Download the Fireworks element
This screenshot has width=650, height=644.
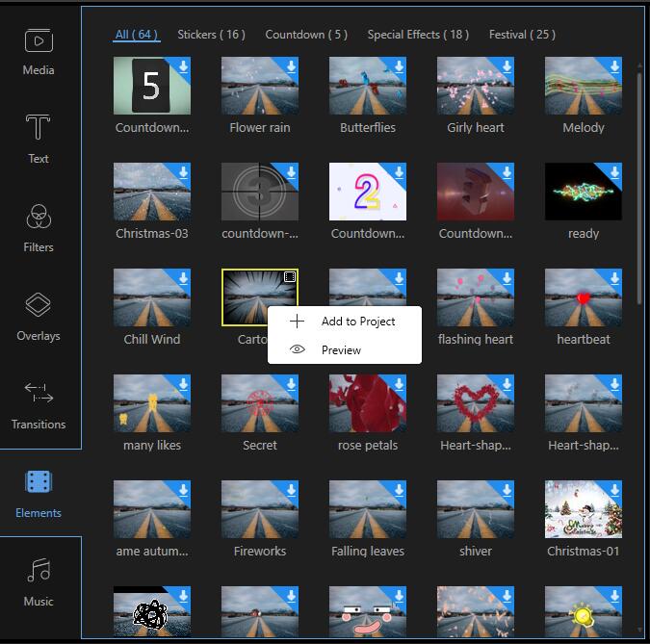click(x=292, y=490)
